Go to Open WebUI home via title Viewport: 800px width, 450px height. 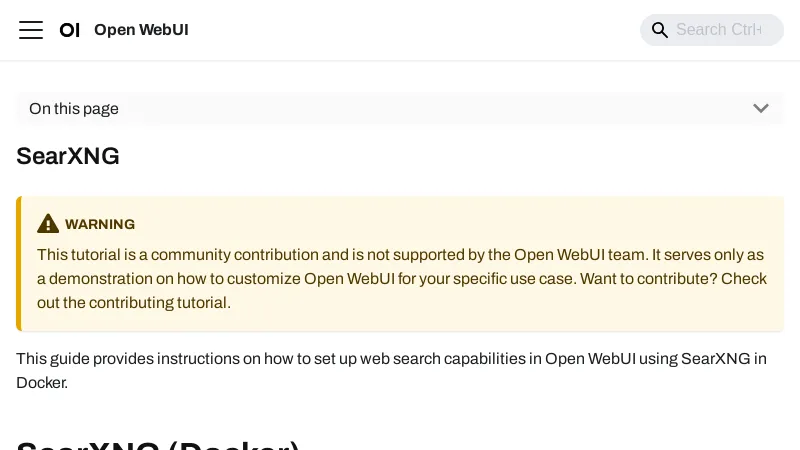tap(141, 30)
